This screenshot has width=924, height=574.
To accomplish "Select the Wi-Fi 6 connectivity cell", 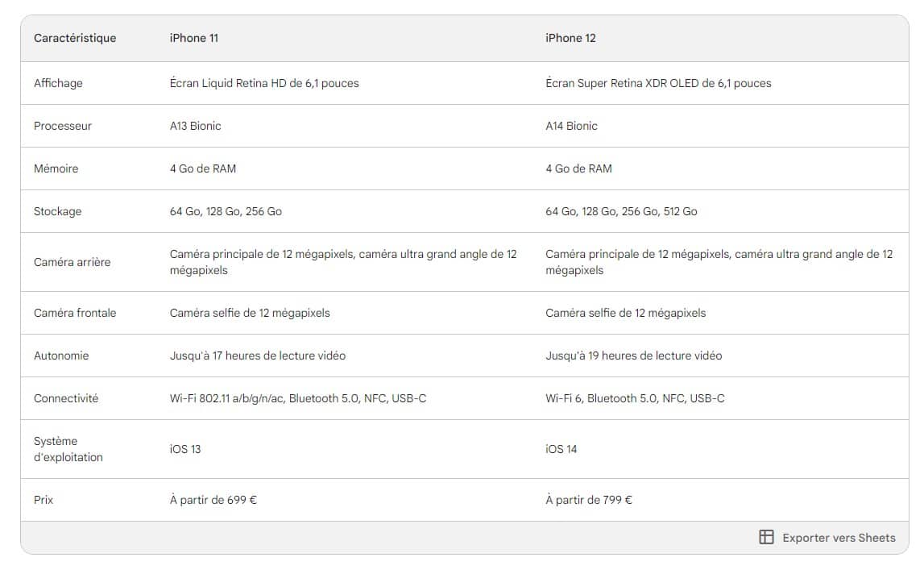I will tap(635, 398).
